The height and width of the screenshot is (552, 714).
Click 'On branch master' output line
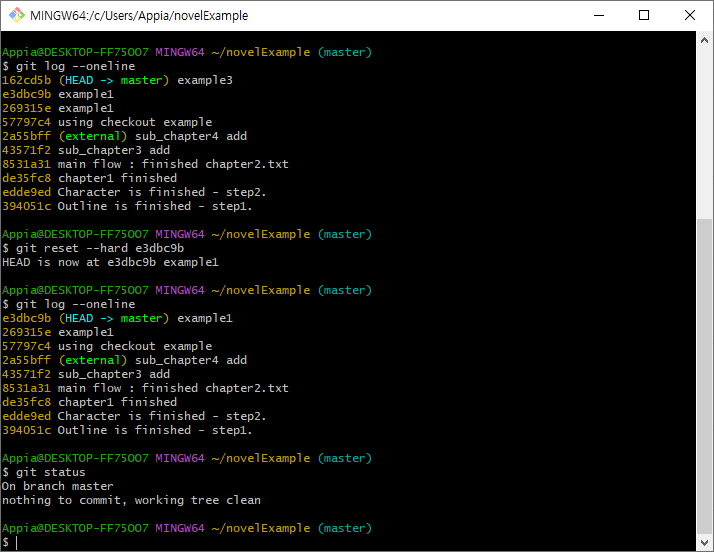pos(58,486)
